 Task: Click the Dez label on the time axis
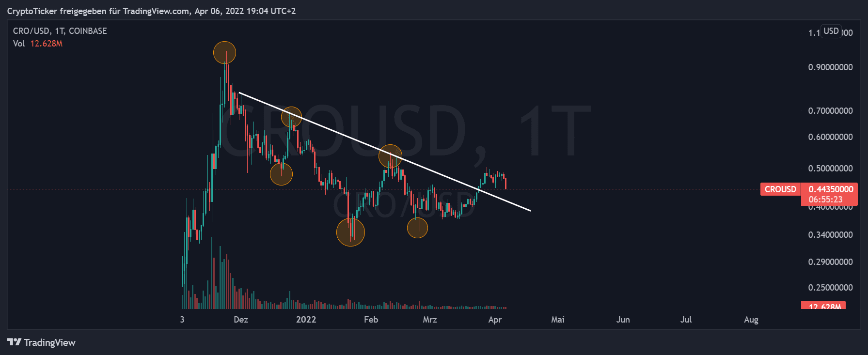pos(241,320)
